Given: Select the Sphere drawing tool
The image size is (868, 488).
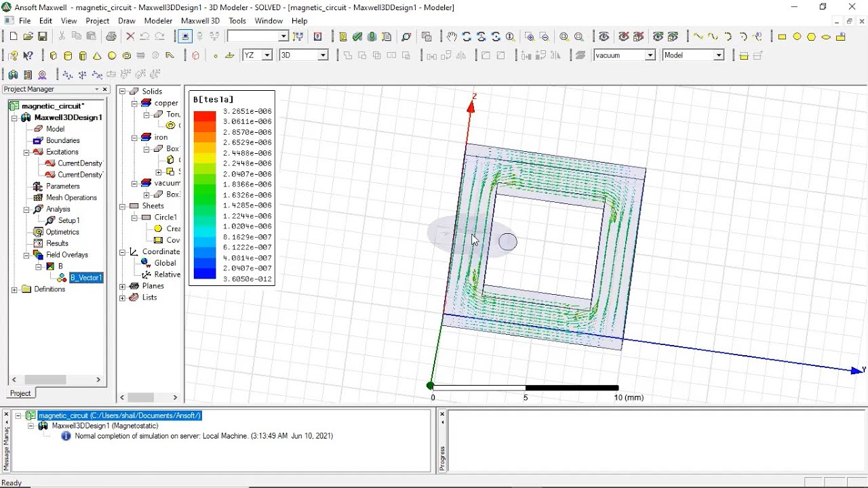Looking at the screenshot, I should [112, 56].
